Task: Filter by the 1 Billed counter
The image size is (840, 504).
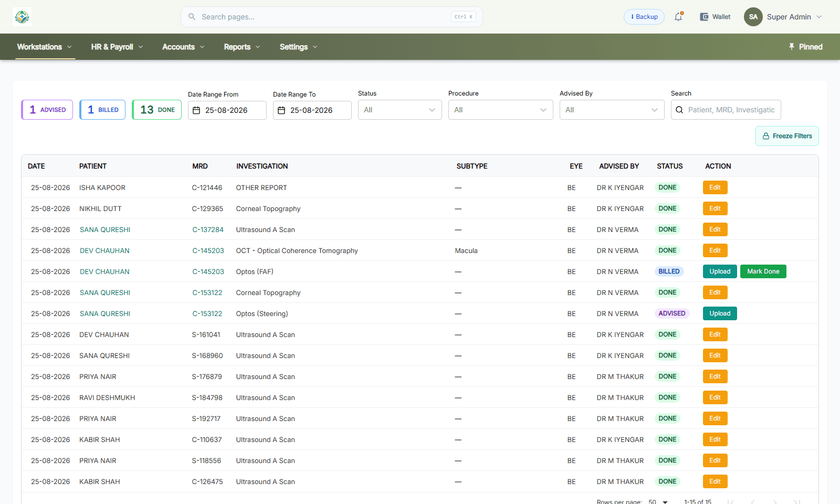Action: (x=102, y=110)
